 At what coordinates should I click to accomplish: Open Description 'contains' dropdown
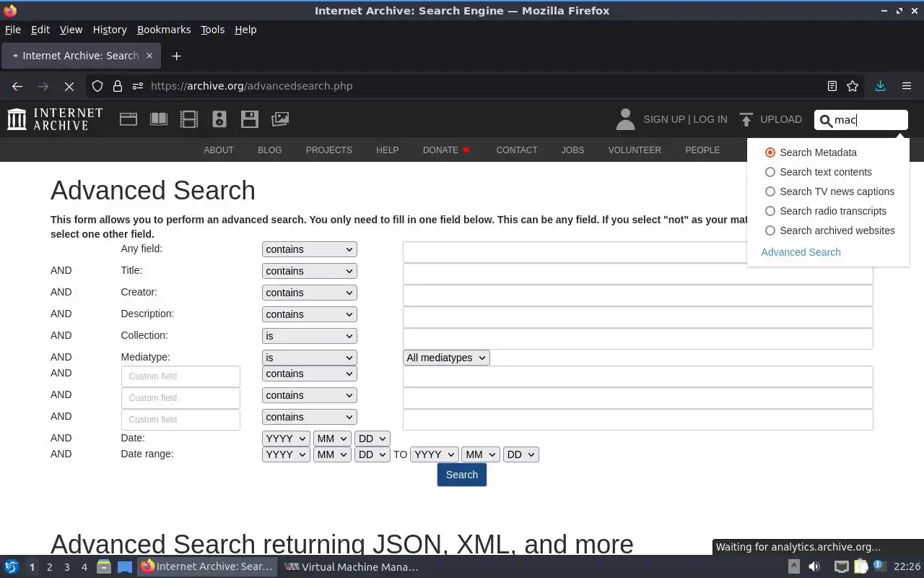click(310, 314)
